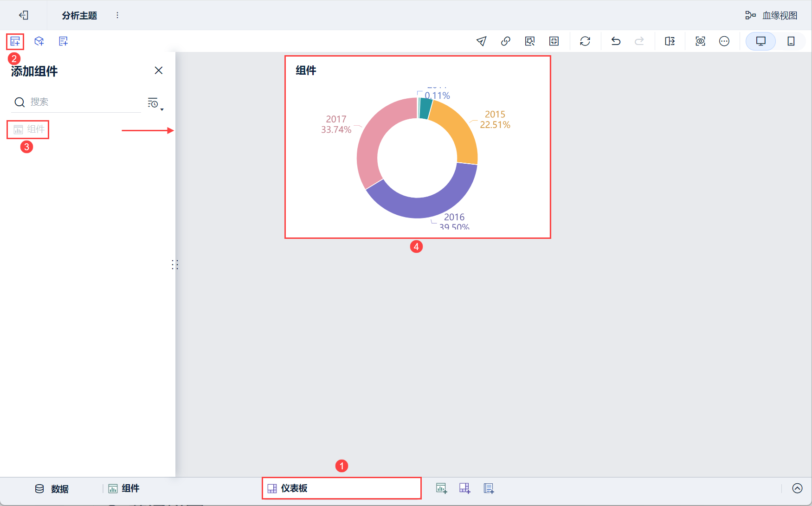Click the grid layout icon
Viewport: 812px width, 506px height.
coord(554,41)
